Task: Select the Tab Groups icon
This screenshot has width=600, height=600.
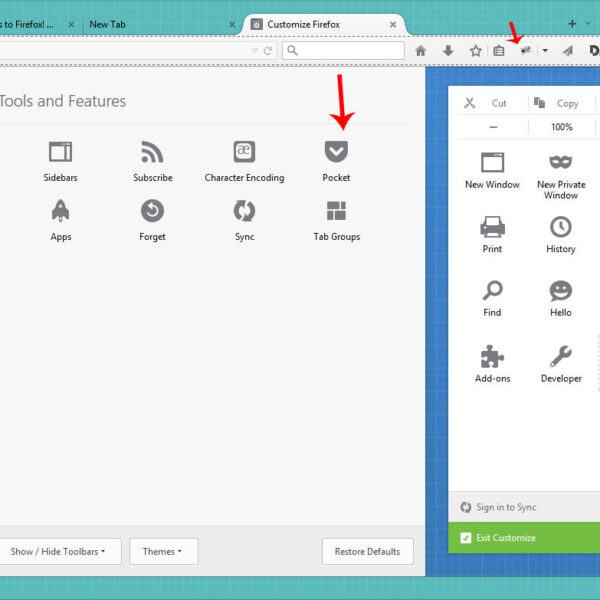Action: tap(336, 211)
